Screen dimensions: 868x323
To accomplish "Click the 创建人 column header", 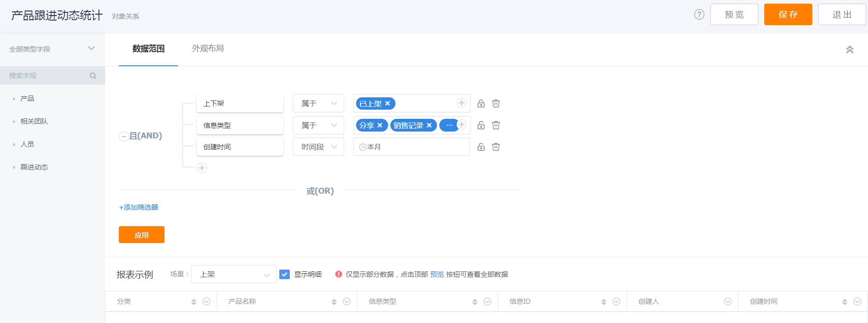I will 649,302.
